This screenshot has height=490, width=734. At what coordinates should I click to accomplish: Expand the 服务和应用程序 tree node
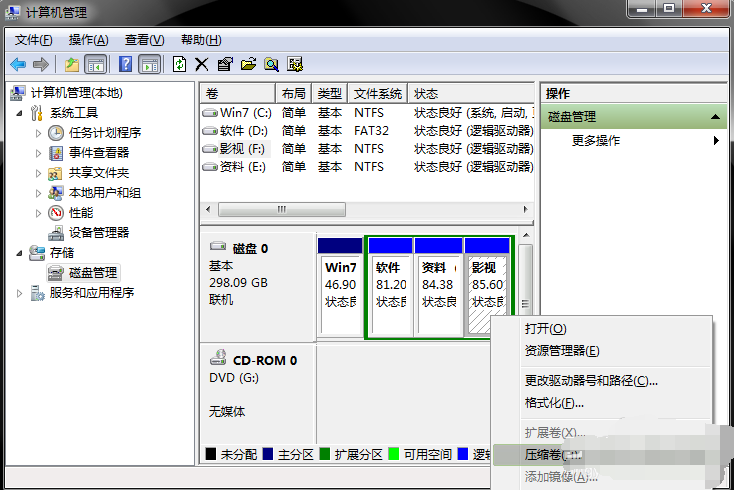click(21, 293)
